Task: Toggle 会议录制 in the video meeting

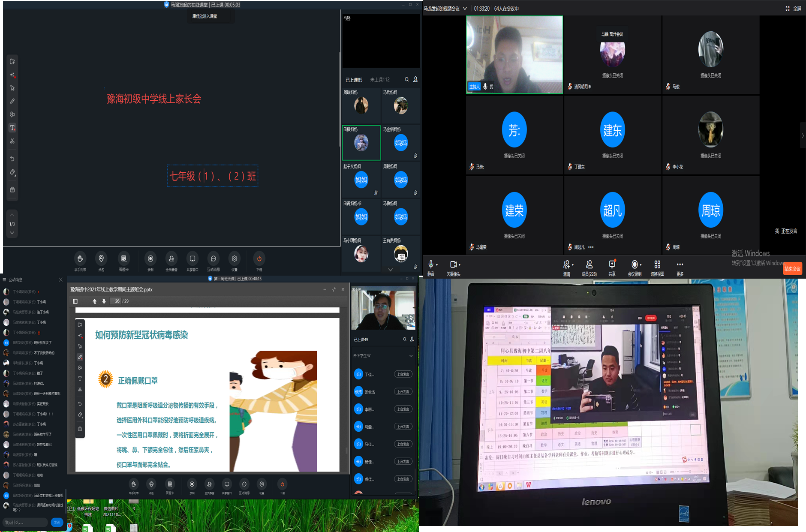Action: [635, 268]
